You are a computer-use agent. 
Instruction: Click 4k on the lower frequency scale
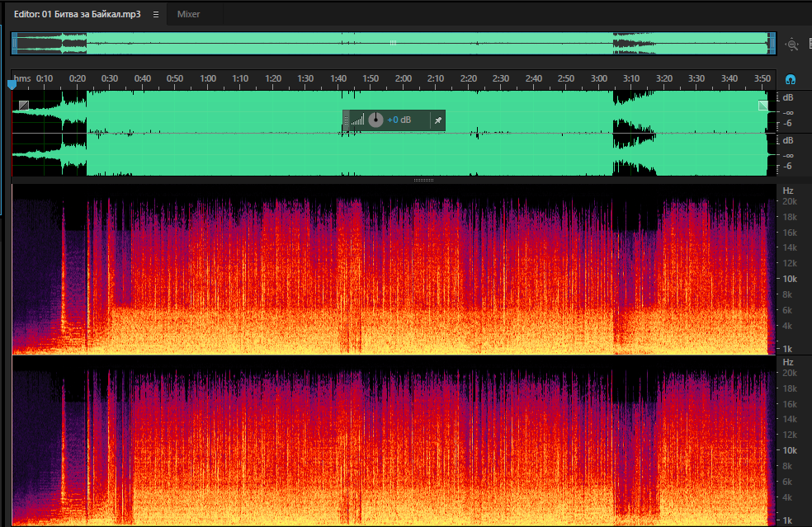point(787,497)
